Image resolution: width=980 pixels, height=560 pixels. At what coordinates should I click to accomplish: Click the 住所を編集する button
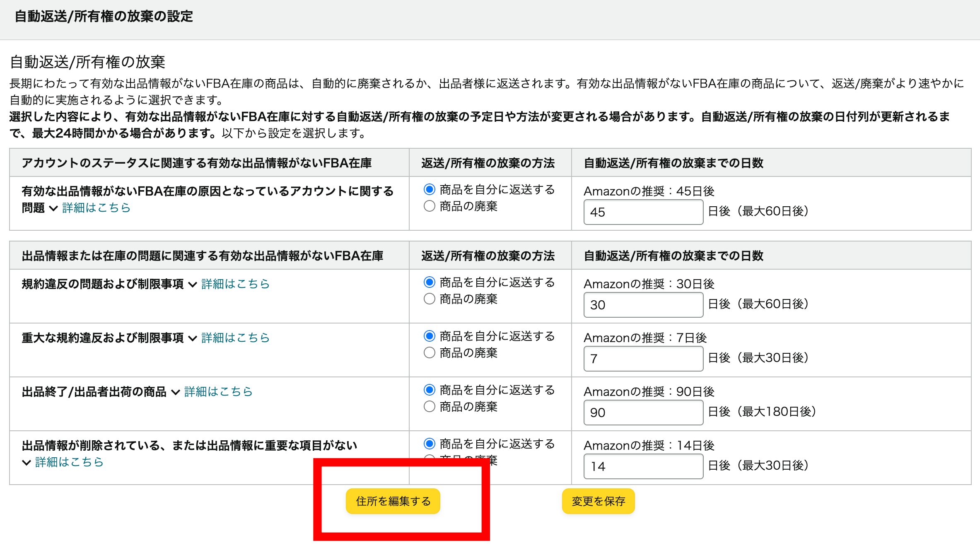point(393,501)
